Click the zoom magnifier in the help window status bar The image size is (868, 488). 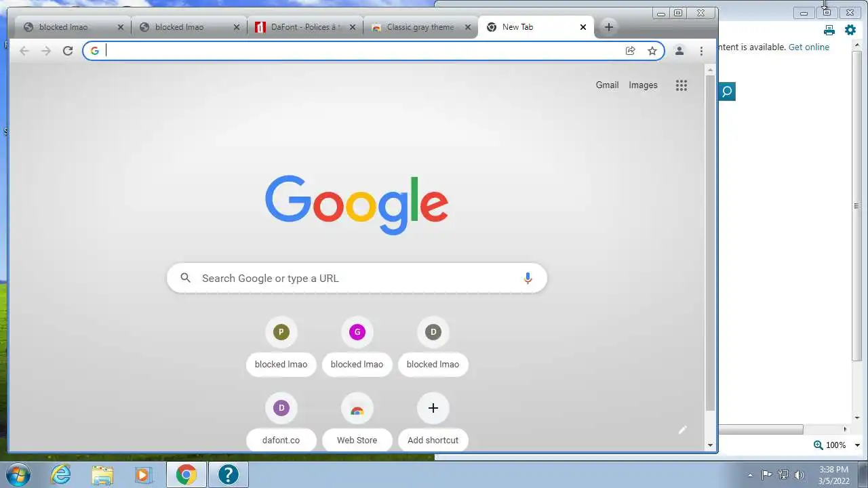(x=818, y=445)
